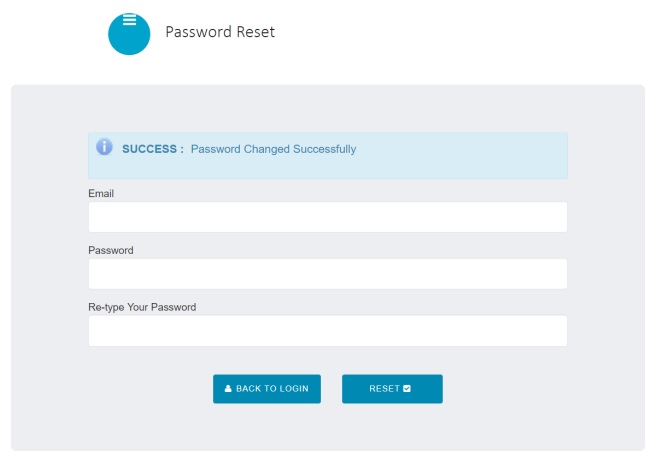Click the Password Changed Successfully message
657x463 pixels.
coord(273,149)
